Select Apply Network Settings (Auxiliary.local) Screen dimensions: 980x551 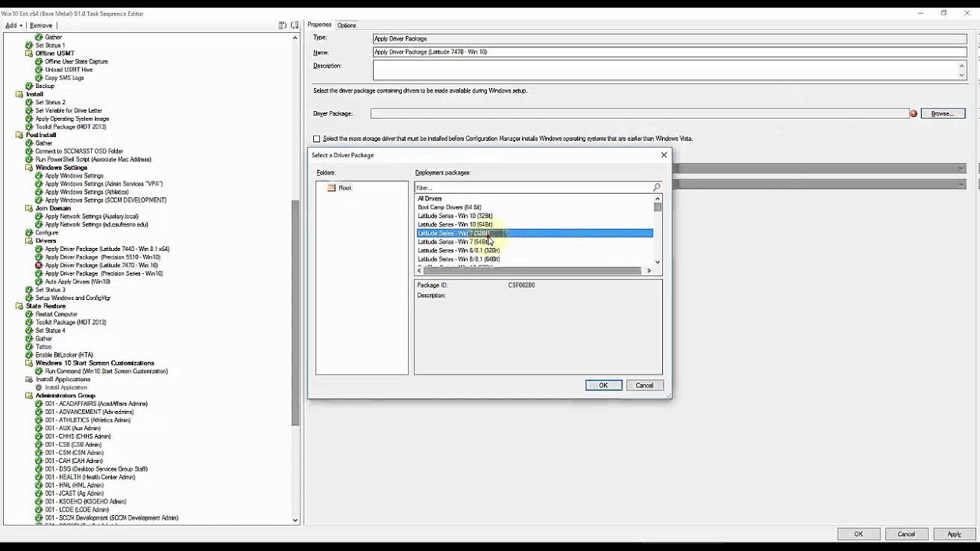[x=92, y=217]
